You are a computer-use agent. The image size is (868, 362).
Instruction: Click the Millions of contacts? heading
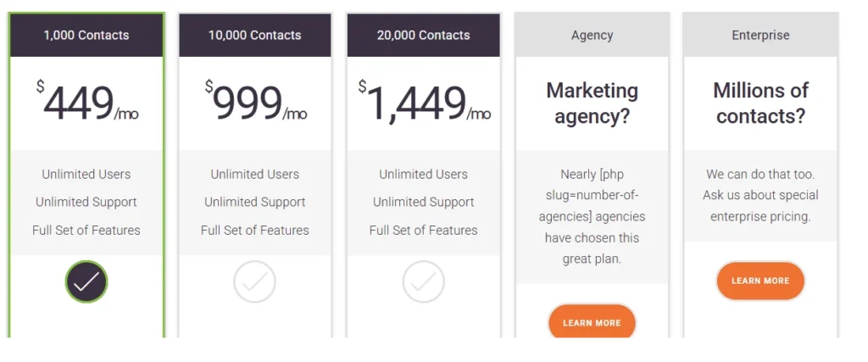tap(760, 103)
